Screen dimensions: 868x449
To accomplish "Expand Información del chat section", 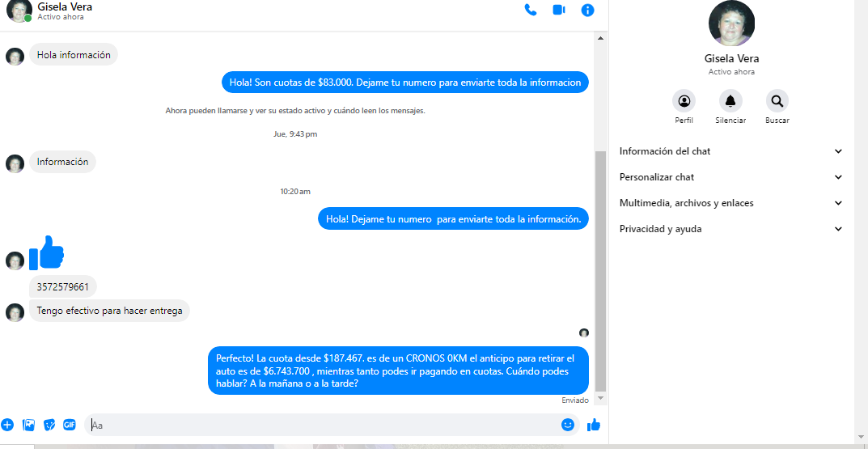I will point(730,151).
